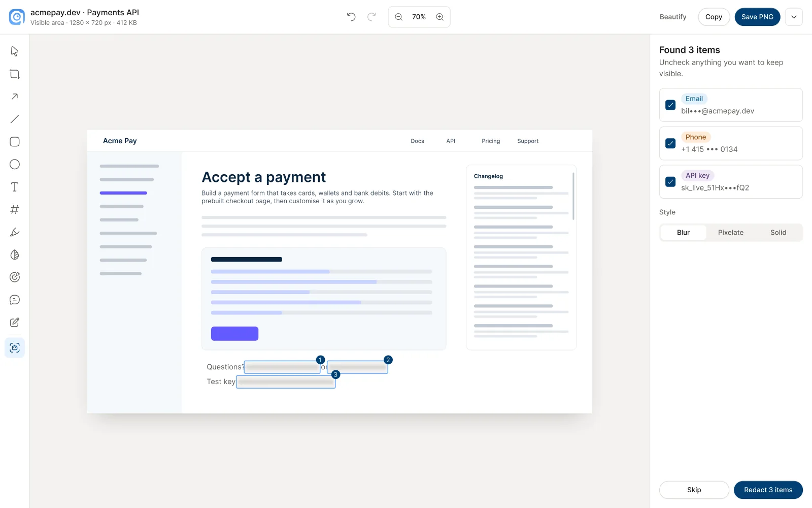Screen dimensions: 812x508
Task: Select the smart redact scan tool
Action: point(15,347)
